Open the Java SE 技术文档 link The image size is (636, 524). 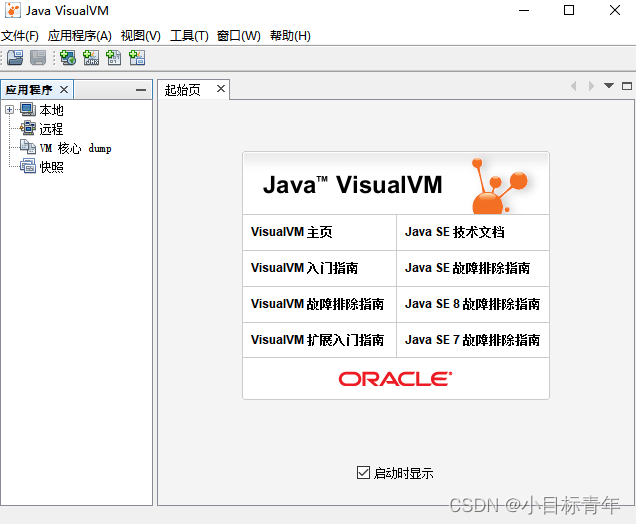coord(455,232)
